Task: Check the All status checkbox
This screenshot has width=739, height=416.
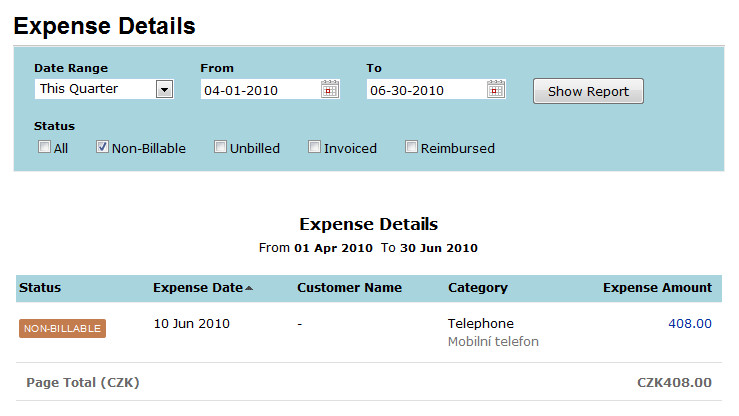Action: click(x=44, y=147)
